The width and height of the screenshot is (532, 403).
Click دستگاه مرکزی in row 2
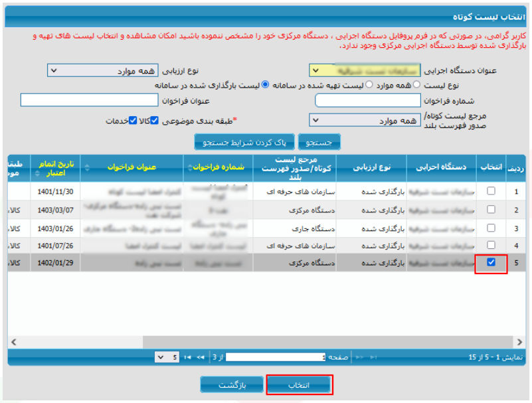tap(311, 210)
